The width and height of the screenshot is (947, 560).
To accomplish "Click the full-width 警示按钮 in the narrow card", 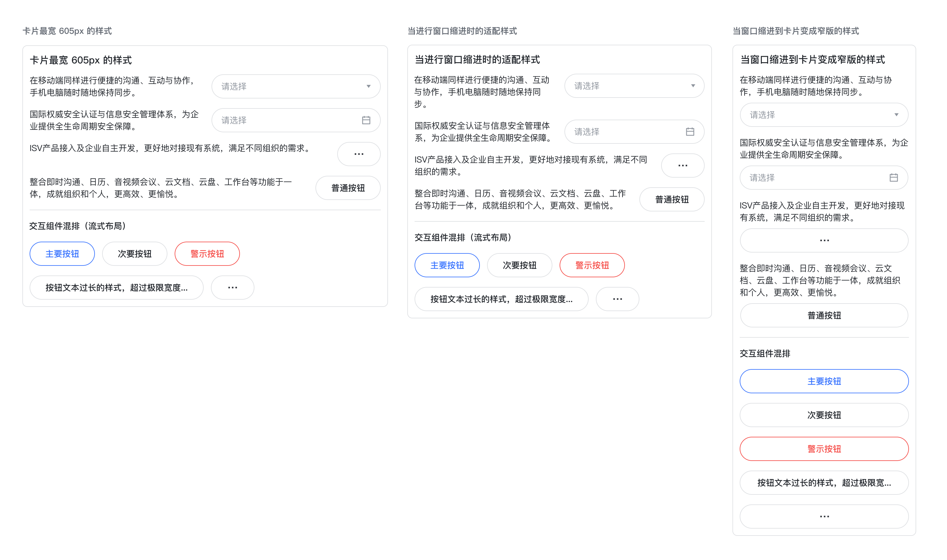I will pyautogui.click(x=824, y=449).
